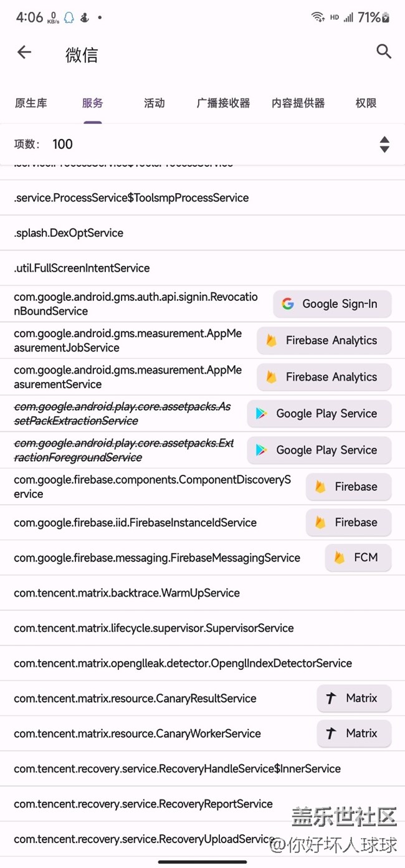405x868 pixels.
Task: Tap Firebase Analytics chip for AppMeasurementService
Action: click(x=324, y=377)
